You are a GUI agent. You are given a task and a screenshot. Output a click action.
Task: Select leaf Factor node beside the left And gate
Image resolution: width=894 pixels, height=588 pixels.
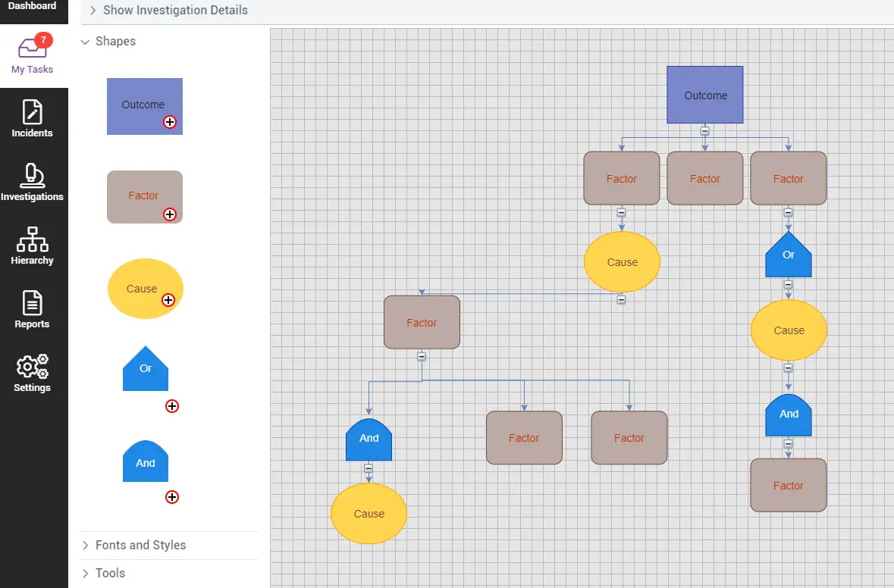coord(524,438)
